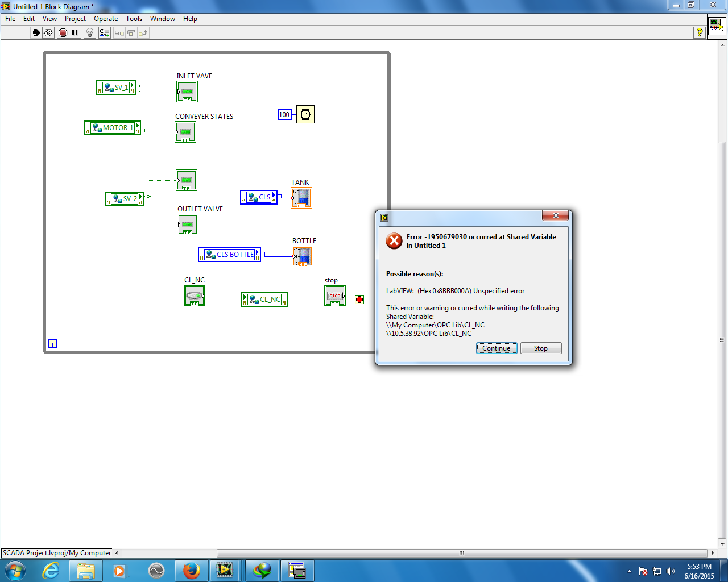The image size is (728, 582).
Task: Open the media player taskbar icon
Action: click(120, 571)
